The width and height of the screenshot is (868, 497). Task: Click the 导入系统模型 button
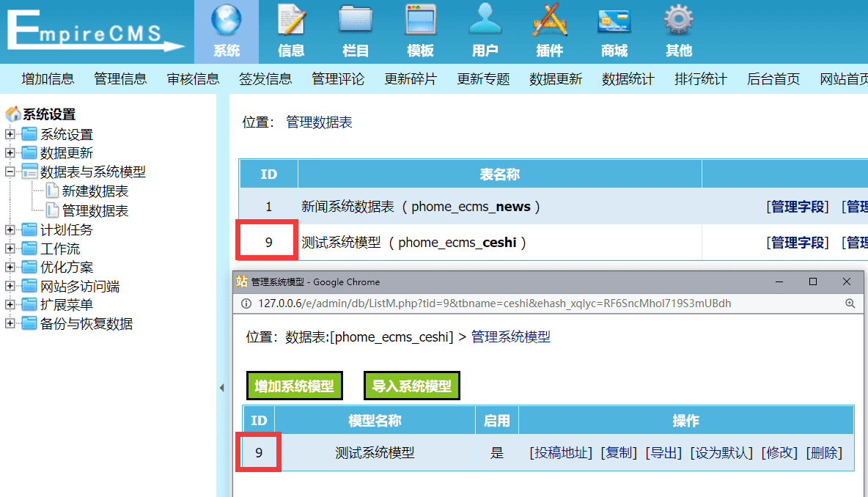(x=412, y=386)
